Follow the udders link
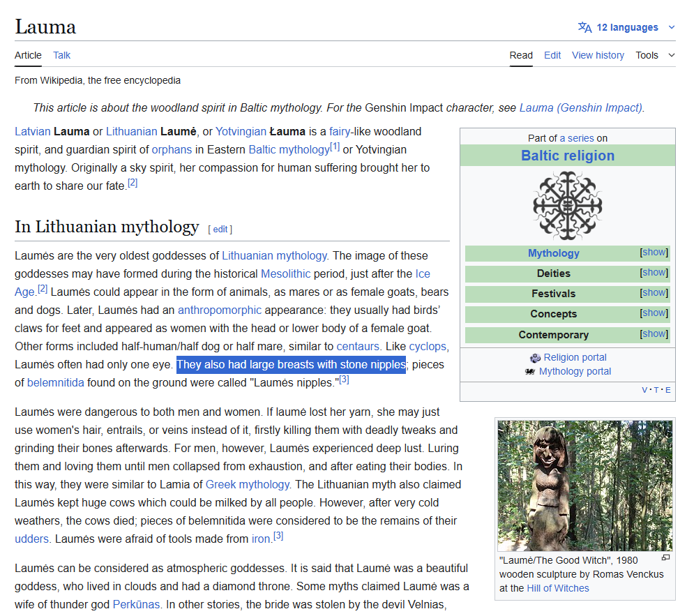This screenshot has width=687, height=616. (x=31, y=539)
